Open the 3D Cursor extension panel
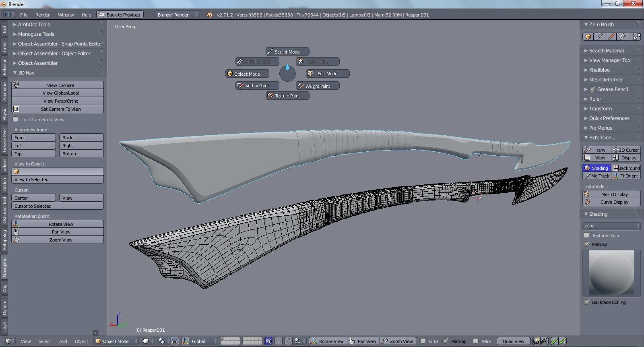Screen dimensions: 644x347 click(626, 150)
